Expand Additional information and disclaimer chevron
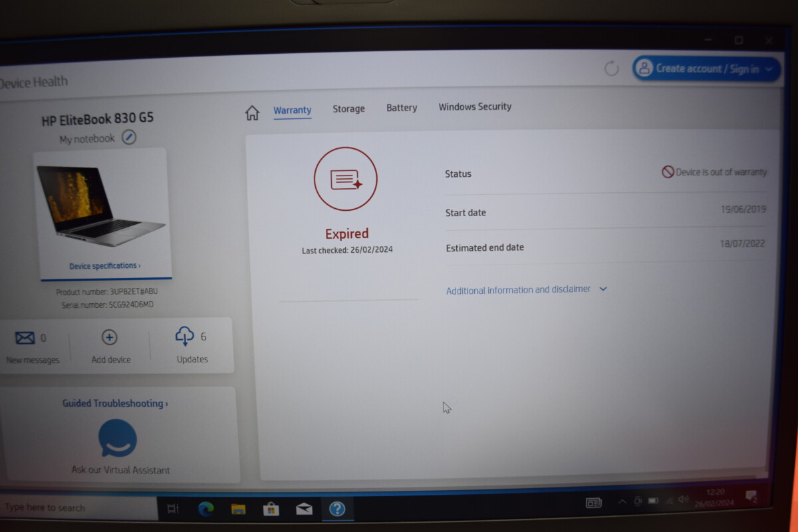Viewport: 798px width, 532px height. pyautogui.click(x=603, y=289)
